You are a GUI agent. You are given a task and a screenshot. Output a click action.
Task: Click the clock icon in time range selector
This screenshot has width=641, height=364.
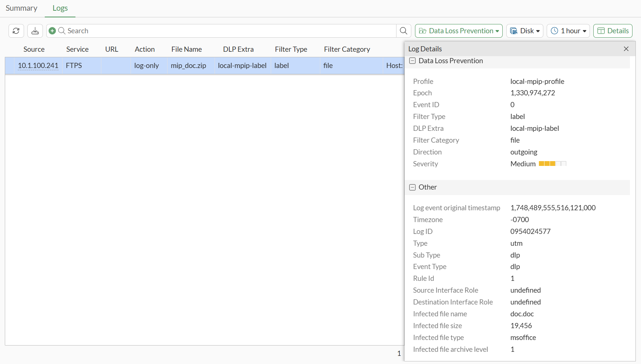click(554, 31)
